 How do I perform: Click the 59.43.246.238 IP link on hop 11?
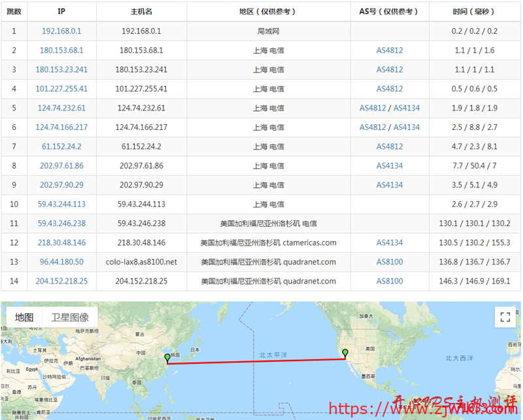pos(61,223)
